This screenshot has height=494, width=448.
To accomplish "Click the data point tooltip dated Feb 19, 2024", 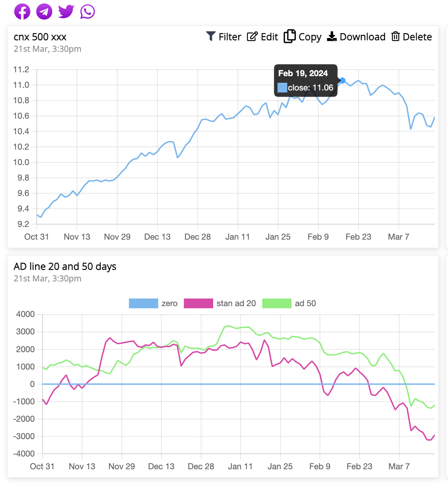I will [x=306, y=80].
